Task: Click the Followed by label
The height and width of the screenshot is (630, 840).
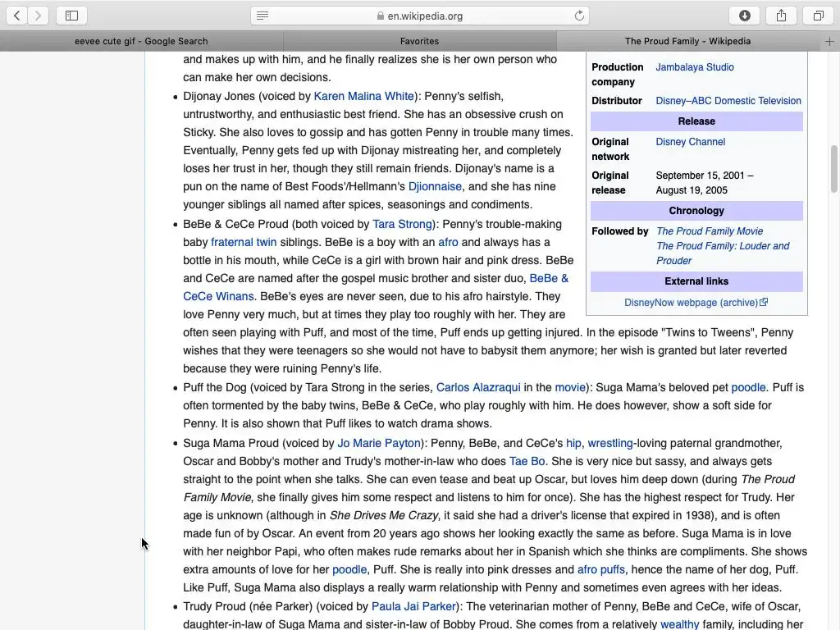Action: point(620,231)
